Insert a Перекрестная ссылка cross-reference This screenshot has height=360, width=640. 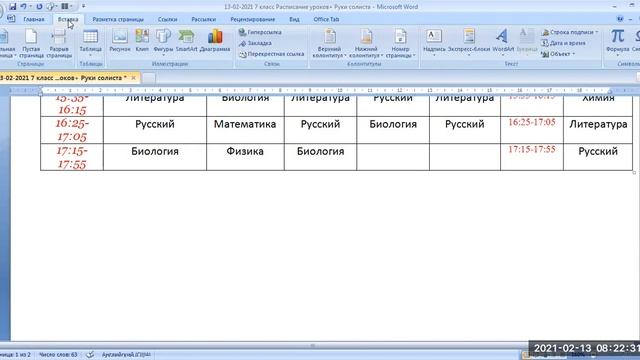tap(272, 54)
